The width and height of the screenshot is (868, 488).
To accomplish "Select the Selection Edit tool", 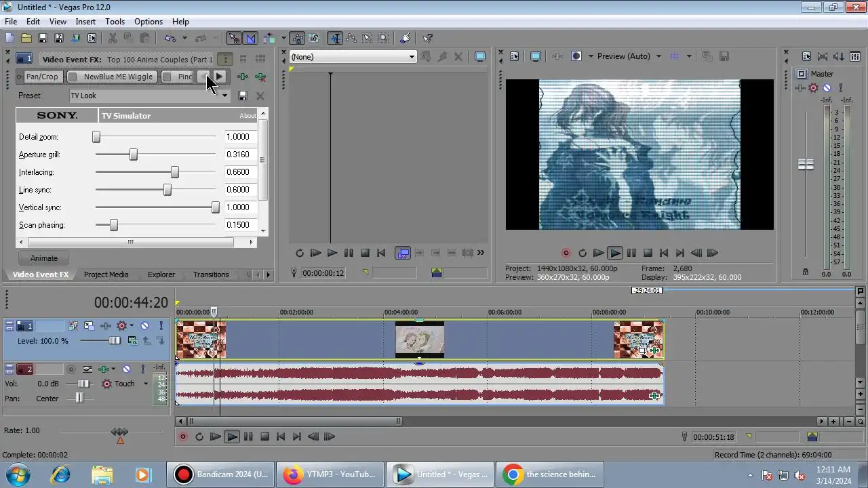I will click(x=368, y=39).
